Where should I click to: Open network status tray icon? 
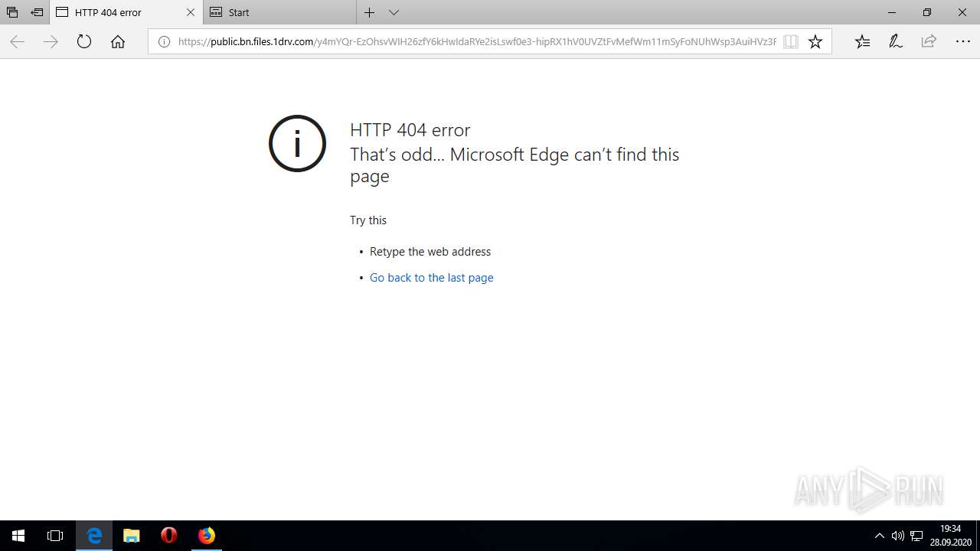pos(916,536)
